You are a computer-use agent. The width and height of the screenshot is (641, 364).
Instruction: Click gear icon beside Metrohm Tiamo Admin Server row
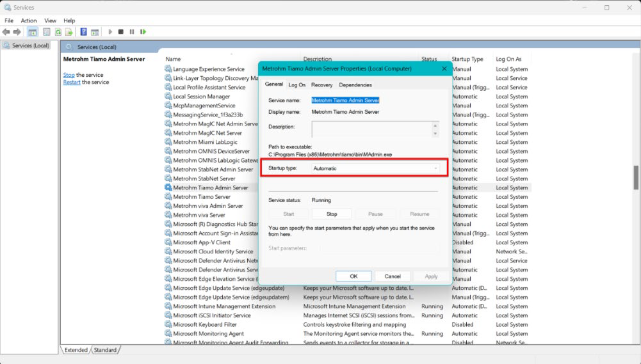pyautogui.click(x=168, y=187)
